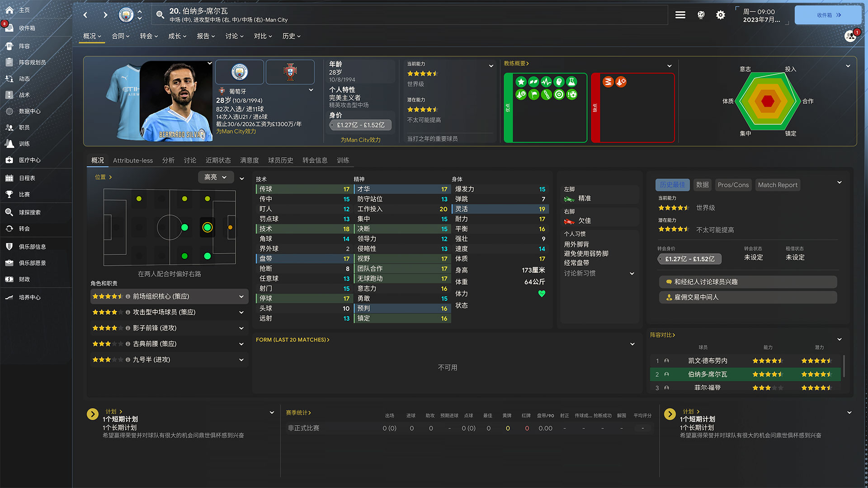
Task: Click the help face icon in top bar
Action: (x=701, y=15)
